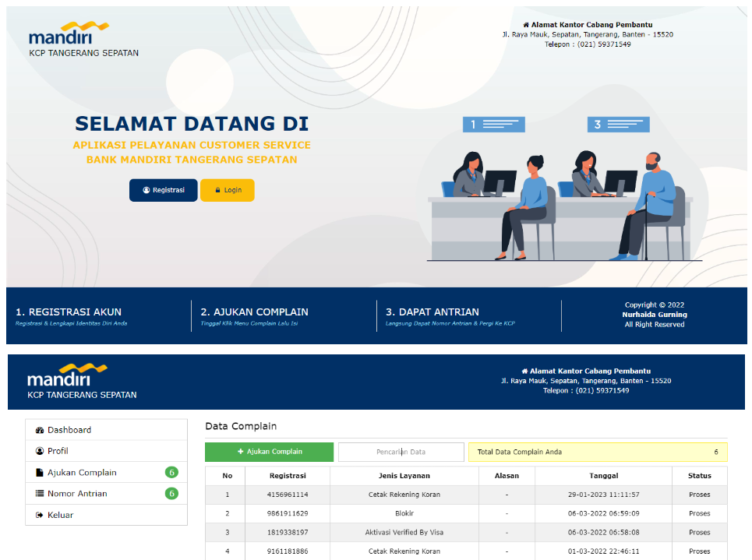Click landing page Telepon : (021) 59371549
752x560 pixels.
(588, 44)
